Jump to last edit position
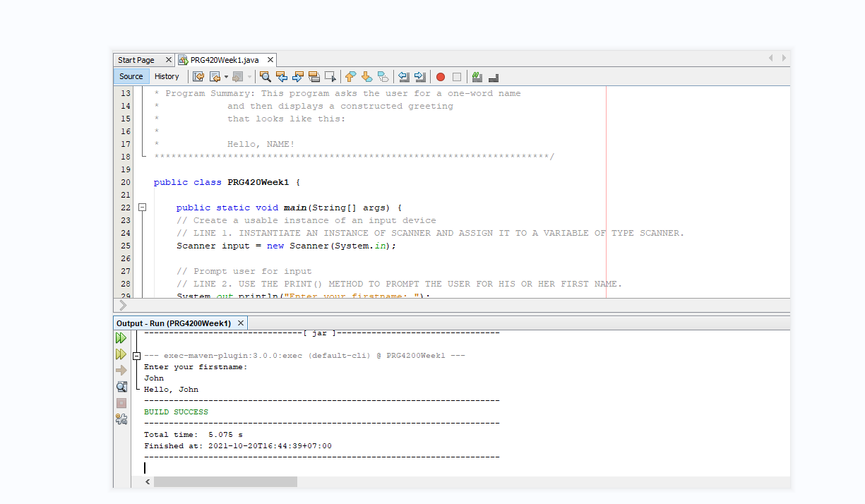 point(198,76)
